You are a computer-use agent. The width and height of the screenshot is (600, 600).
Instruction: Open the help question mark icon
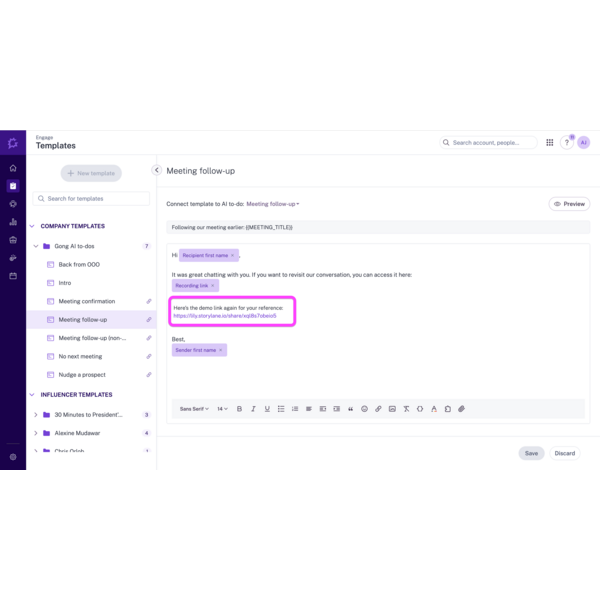point(567,143)
